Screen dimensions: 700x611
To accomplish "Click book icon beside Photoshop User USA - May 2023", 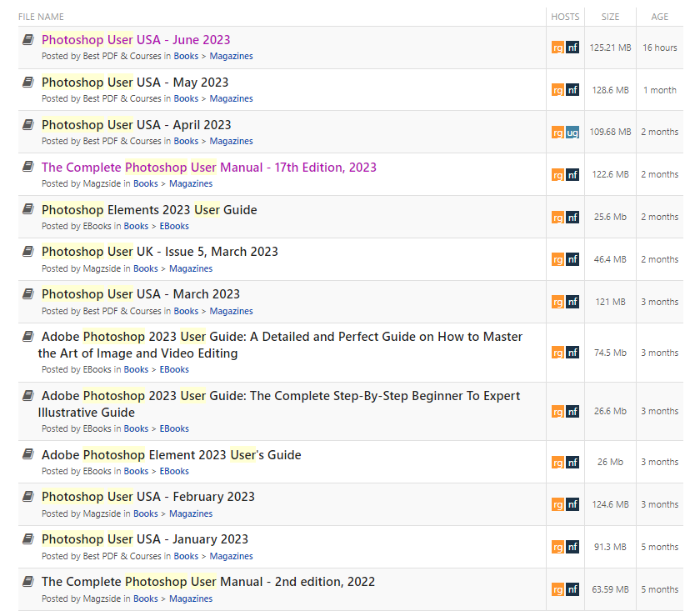I will pyautogui.click(x=28, y=83).
